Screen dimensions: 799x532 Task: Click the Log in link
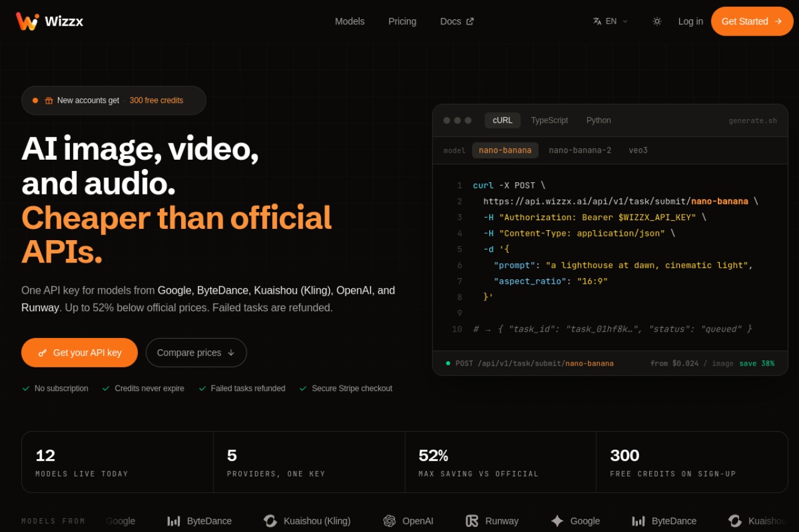(690, 21)
